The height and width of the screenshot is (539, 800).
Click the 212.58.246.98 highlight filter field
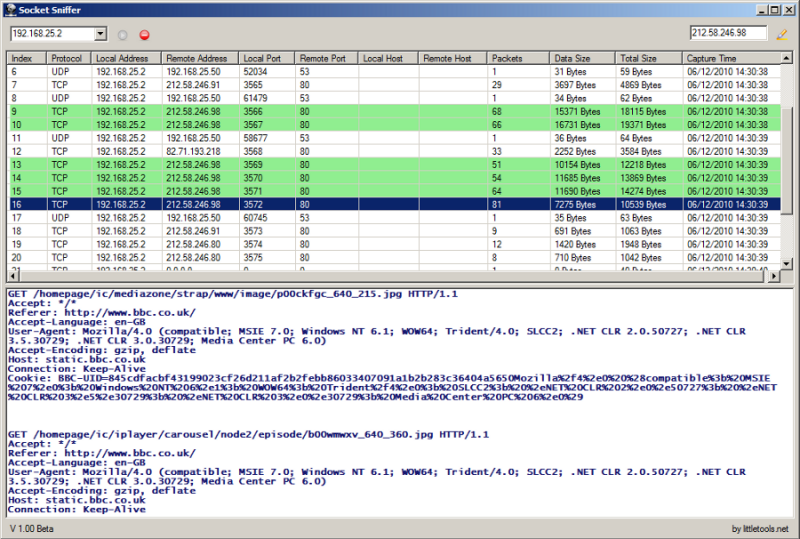pos(728,33)
